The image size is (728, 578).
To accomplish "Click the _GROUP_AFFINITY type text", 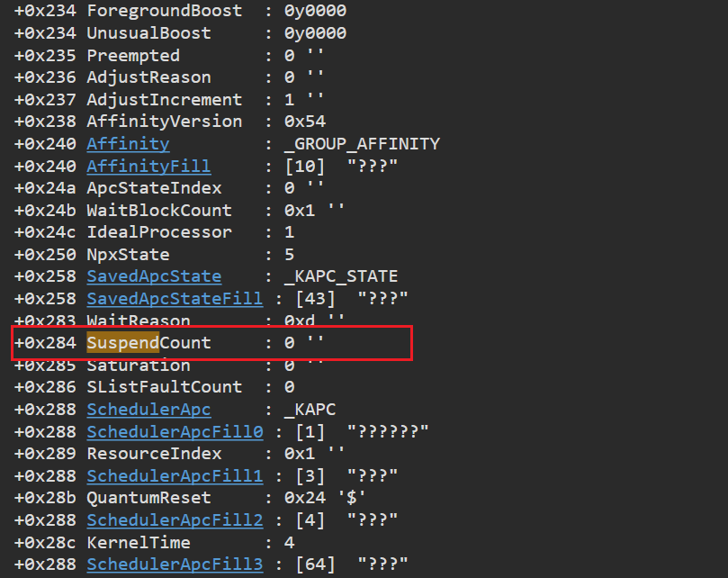I will click(x=362, y=143).
